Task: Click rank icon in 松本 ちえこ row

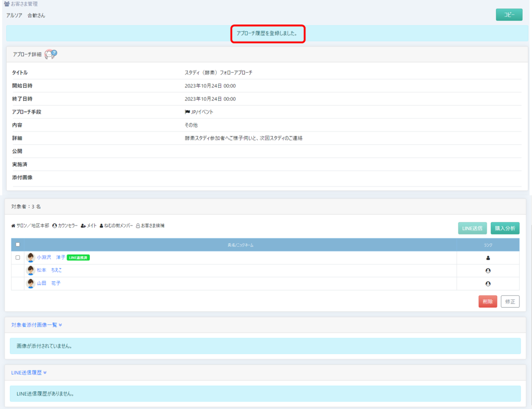Action: point(488,271)
